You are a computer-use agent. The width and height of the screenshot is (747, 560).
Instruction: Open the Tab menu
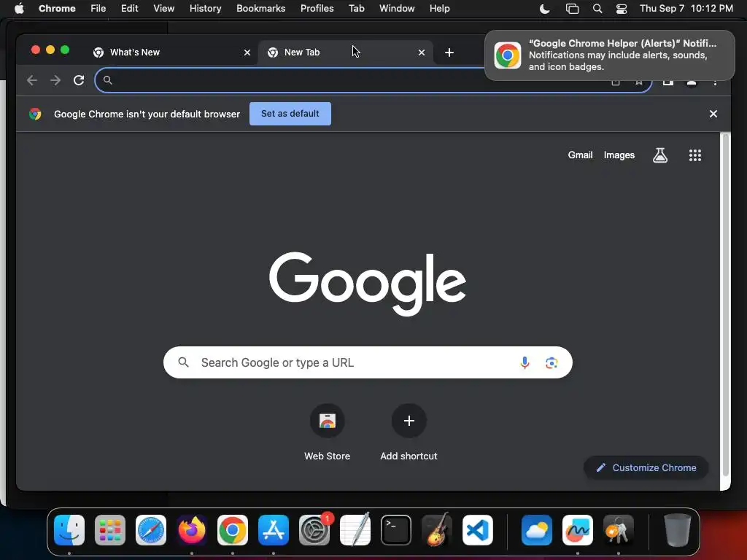[356, 9]
